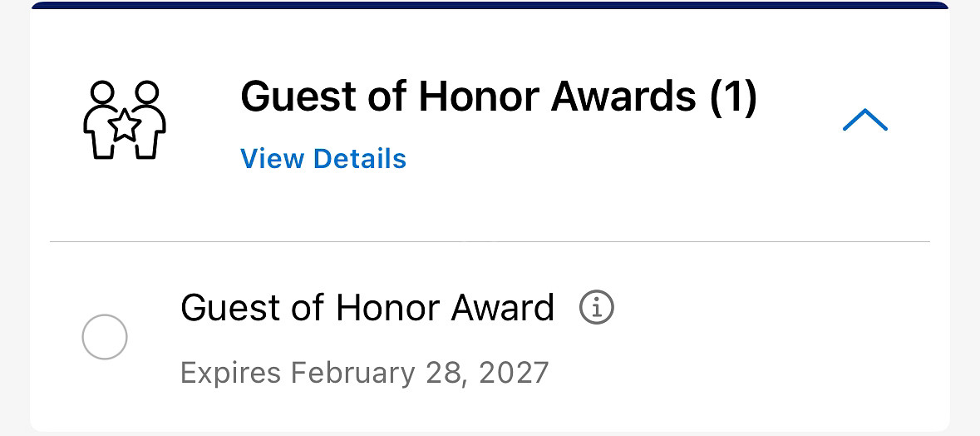Image resolution: width=980 pixels, height=436 pixels.
Task: Open info icon beside Guest of Honor Award
Action: pos(597,307)
